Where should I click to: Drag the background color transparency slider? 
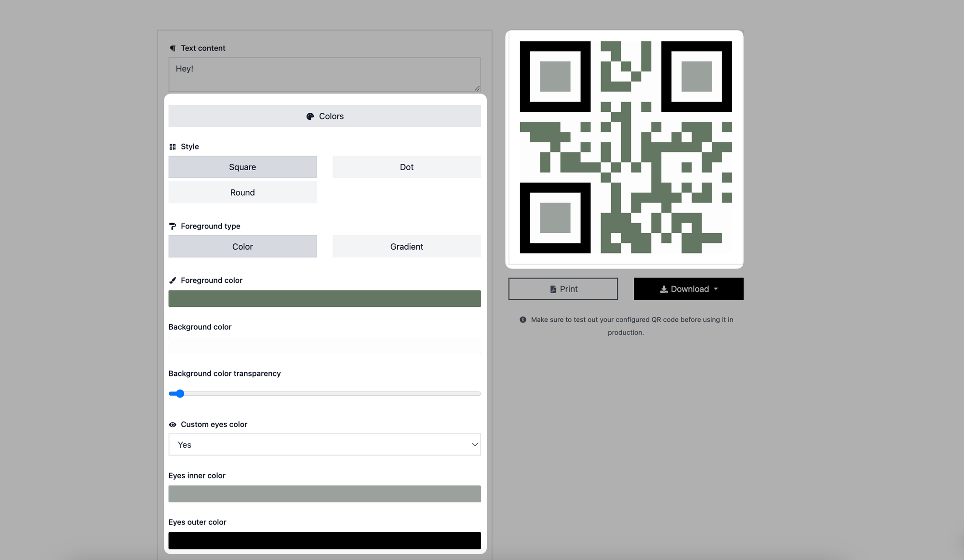click(x=179, y=393)
